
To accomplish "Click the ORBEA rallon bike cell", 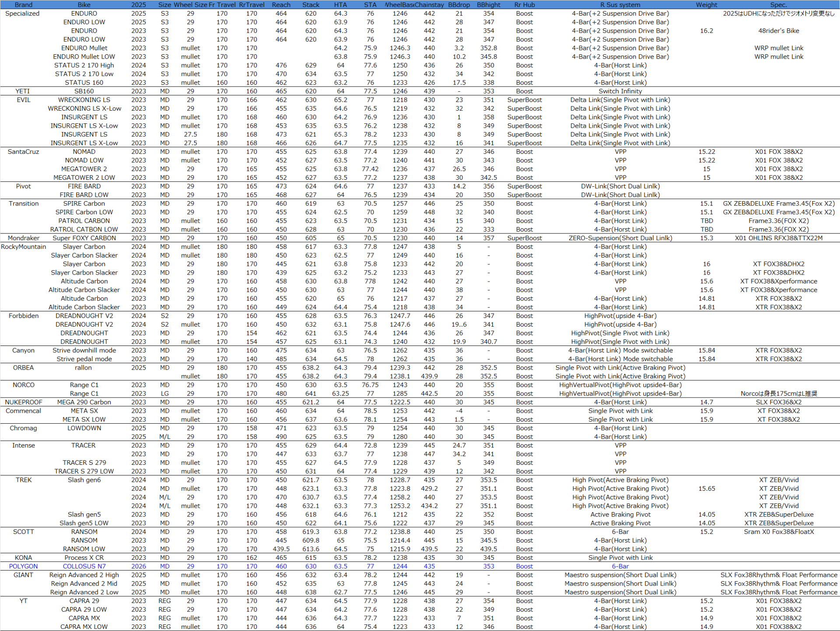I will click(x=83, y=368).
